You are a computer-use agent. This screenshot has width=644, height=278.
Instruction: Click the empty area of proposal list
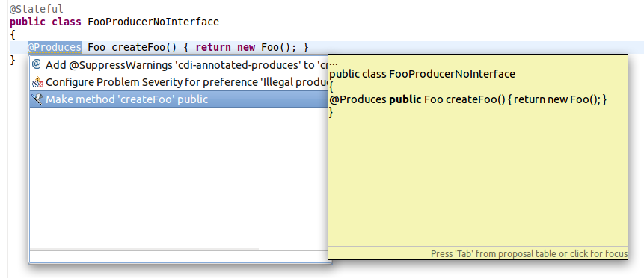[178, 176]
